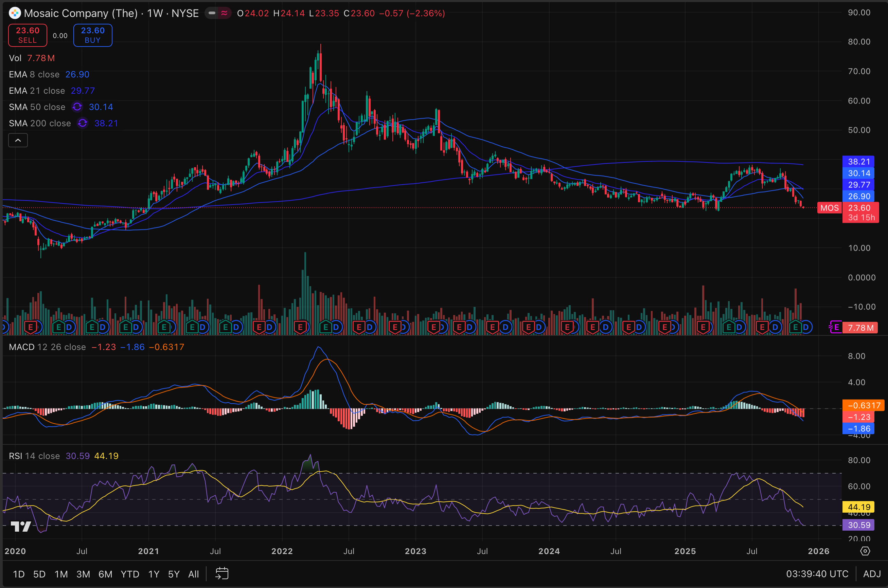888x588 pixels.
Task: Toggle the gray dash market status pill
Action: (212, 13)
